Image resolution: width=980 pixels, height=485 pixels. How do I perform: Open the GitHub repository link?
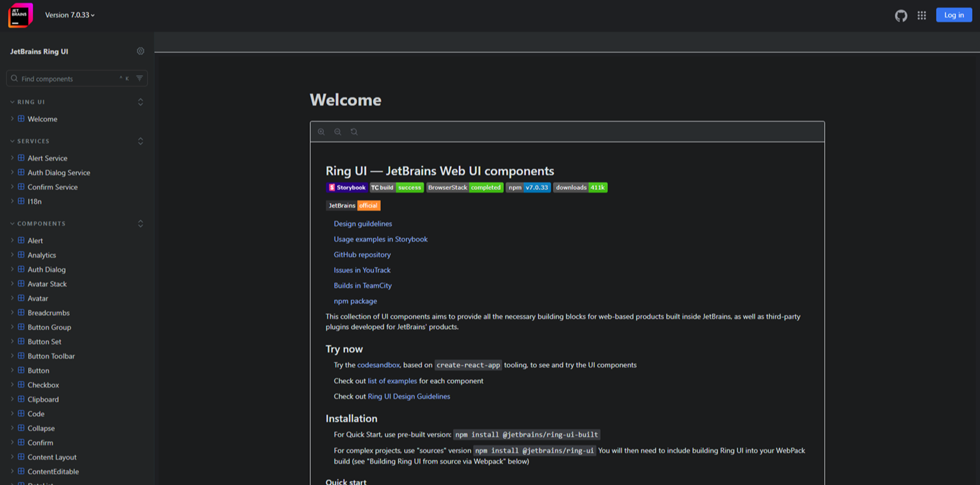[362, 254]
